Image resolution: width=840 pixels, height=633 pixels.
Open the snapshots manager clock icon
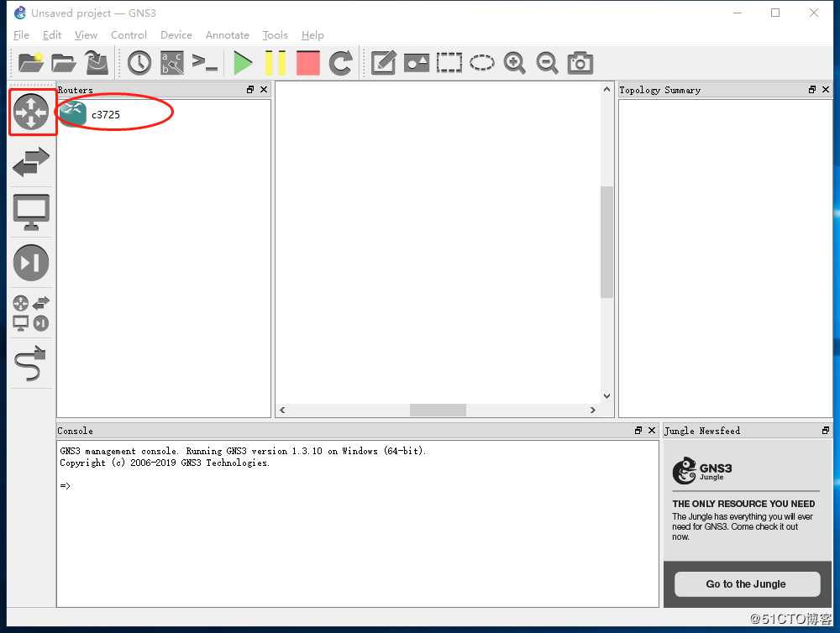[x=139, y=63]
